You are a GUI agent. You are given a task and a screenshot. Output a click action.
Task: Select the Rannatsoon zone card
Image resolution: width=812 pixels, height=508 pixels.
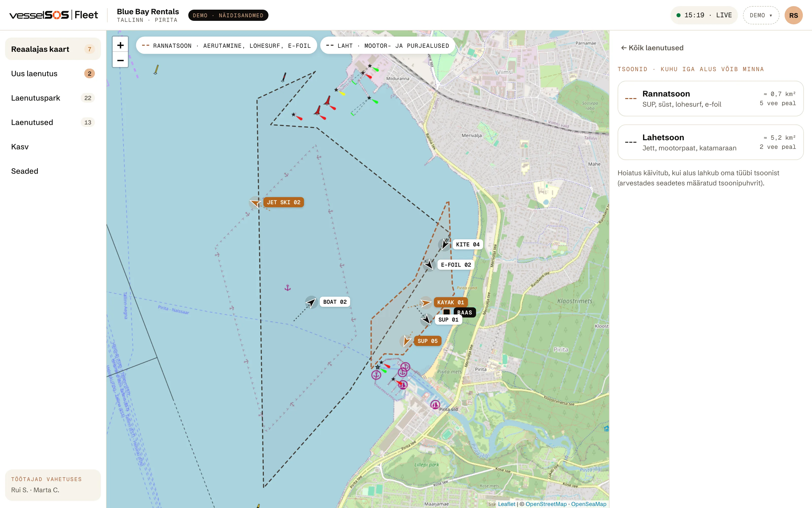[x=710, y=99]
